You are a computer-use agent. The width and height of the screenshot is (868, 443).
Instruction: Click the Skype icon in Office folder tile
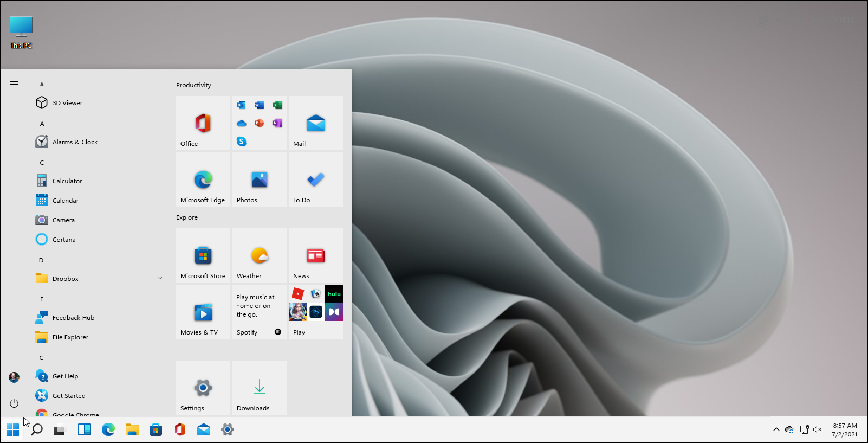[x=242, y=142]
